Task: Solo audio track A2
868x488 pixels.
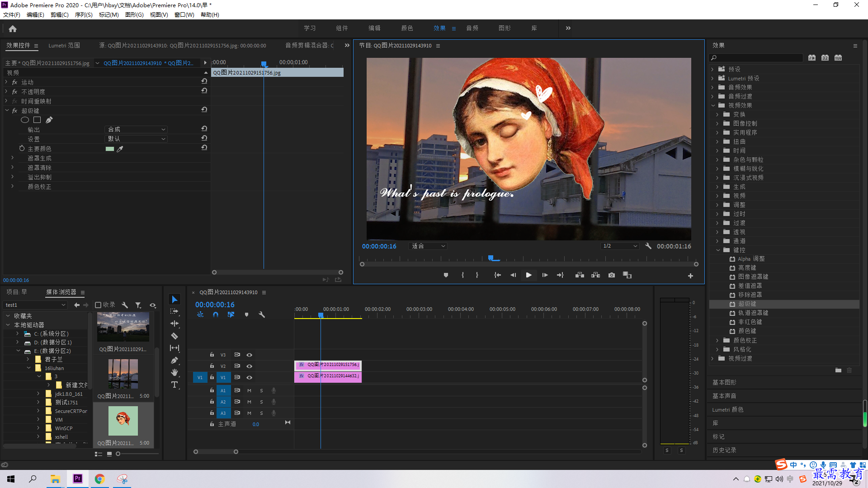Action: tap(261, 402)
